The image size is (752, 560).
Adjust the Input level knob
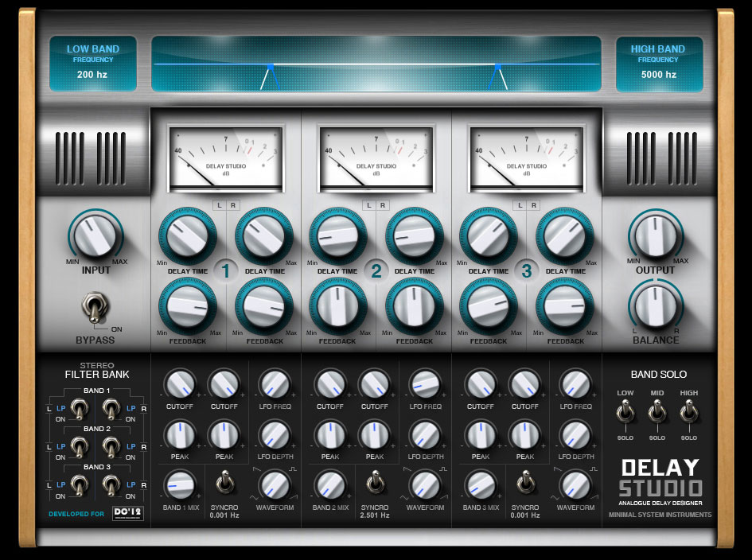[x=95, y=235]
